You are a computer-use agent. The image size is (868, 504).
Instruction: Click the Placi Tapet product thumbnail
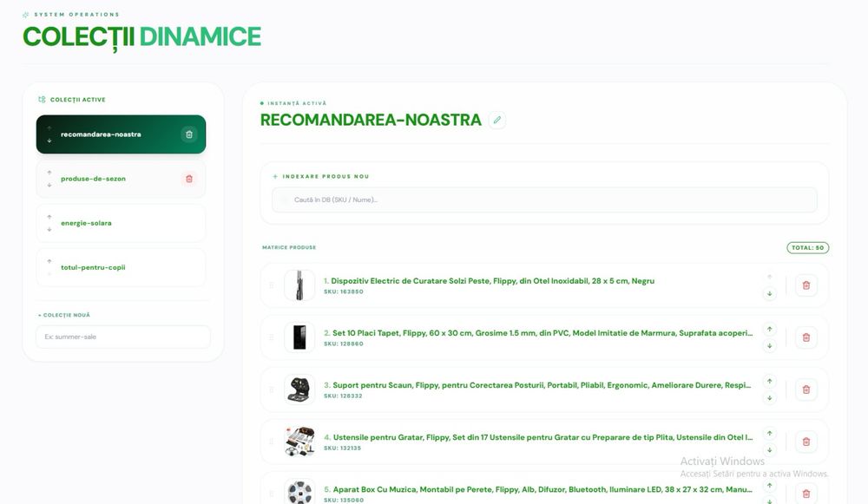point(299,337)
